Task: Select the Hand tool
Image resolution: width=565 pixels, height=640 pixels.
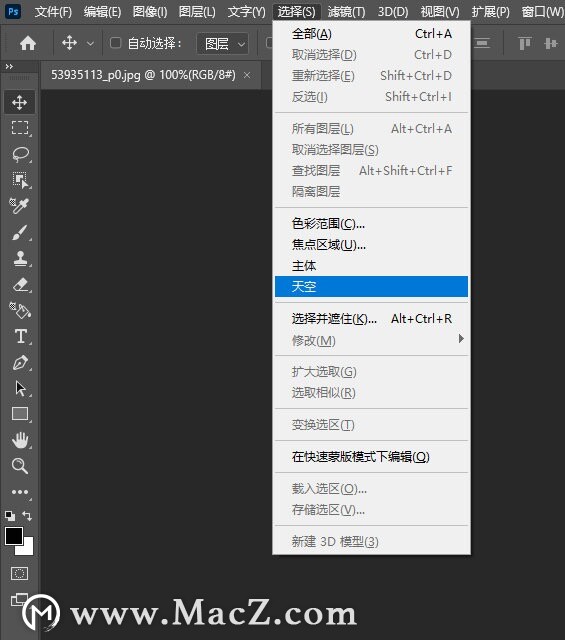Action: tap(20, 440)
